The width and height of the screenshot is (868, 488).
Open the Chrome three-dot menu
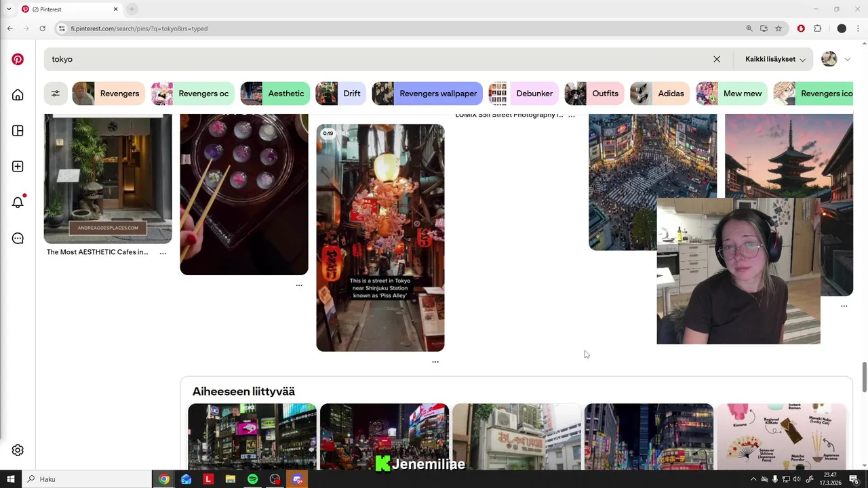tap(858, 28)
